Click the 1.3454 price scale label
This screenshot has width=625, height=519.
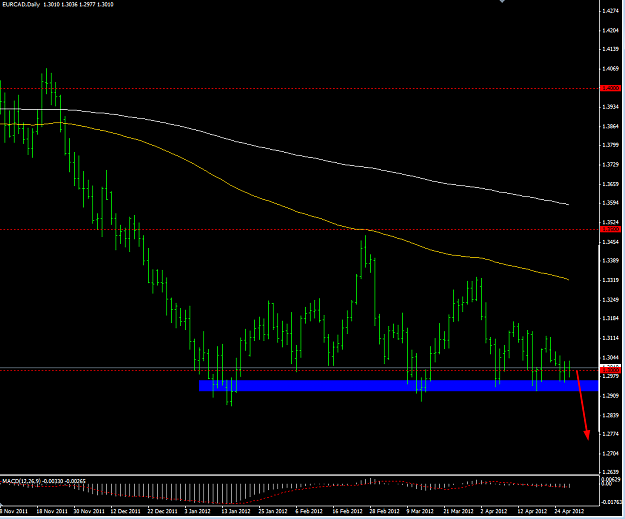pyautogui.click(x=611, y=242)
